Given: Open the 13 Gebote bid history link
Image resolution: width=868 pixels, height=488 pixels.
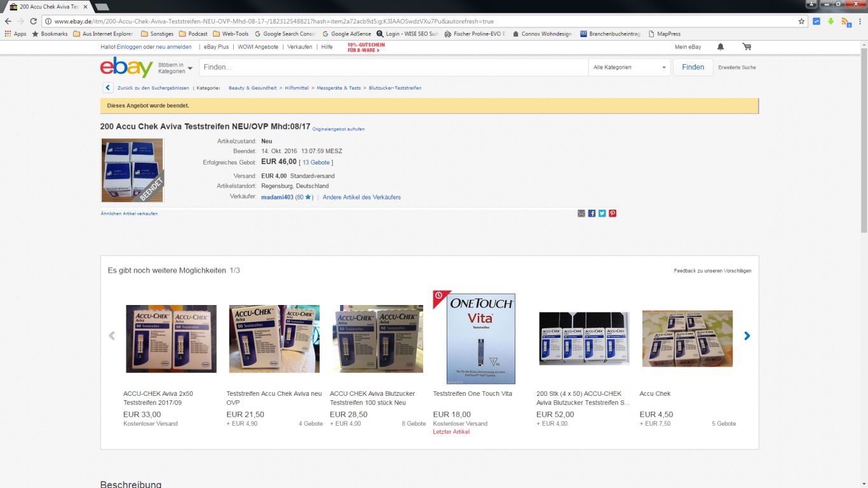Looking at the screenshot, I should tap(316, 163).
